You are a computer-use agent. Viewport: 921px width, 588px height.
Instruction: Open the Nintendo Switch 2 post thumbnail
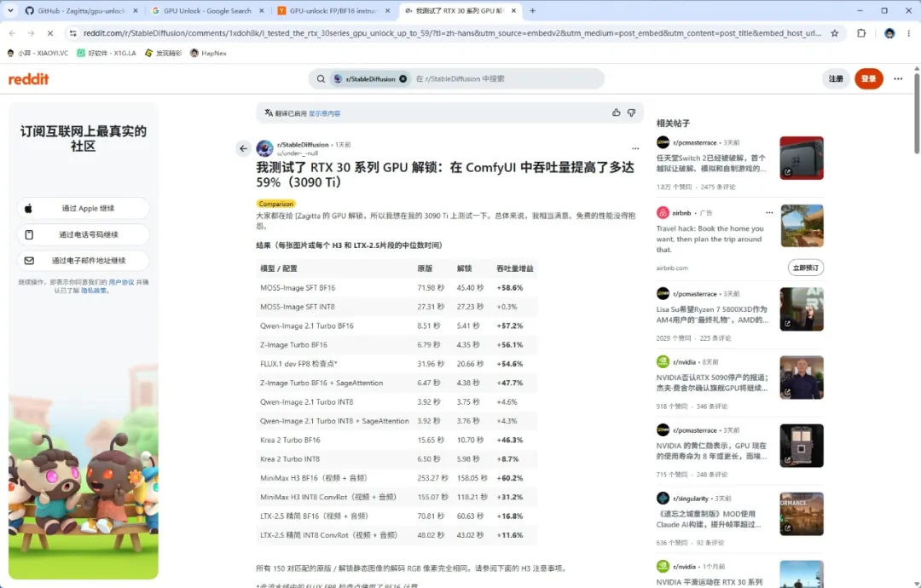801,158
